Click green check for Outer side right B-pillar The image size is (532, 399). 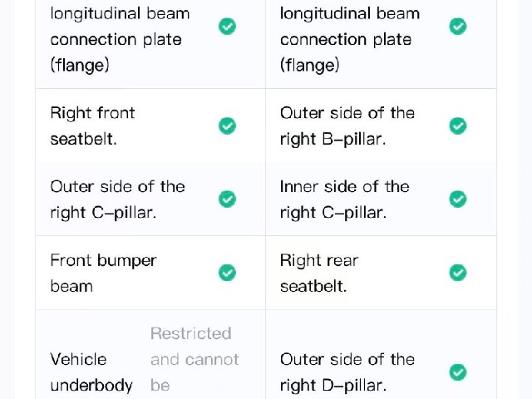[x=458, y=126]
